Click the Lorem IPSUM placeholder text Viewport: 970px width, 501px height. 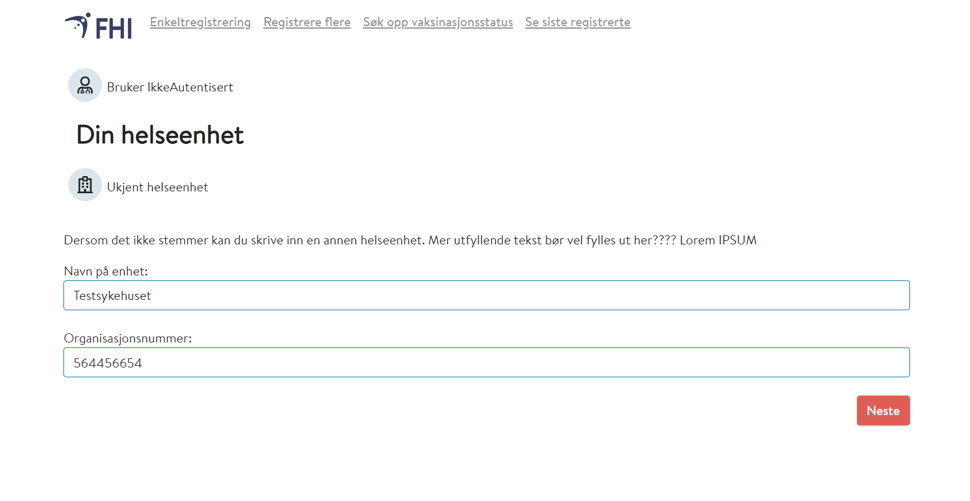click(x=718, y=240)
